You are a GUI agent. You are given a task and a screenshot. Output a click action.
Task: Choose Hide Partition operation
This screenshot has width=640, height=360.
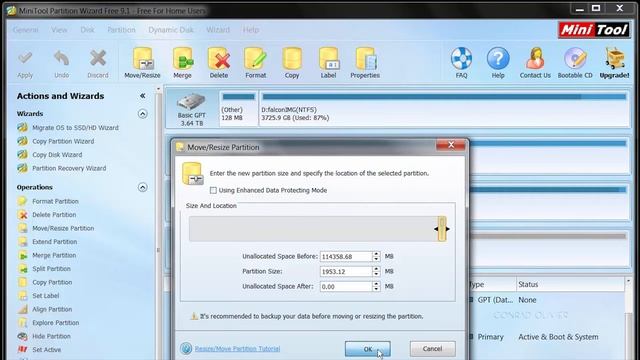51,336
